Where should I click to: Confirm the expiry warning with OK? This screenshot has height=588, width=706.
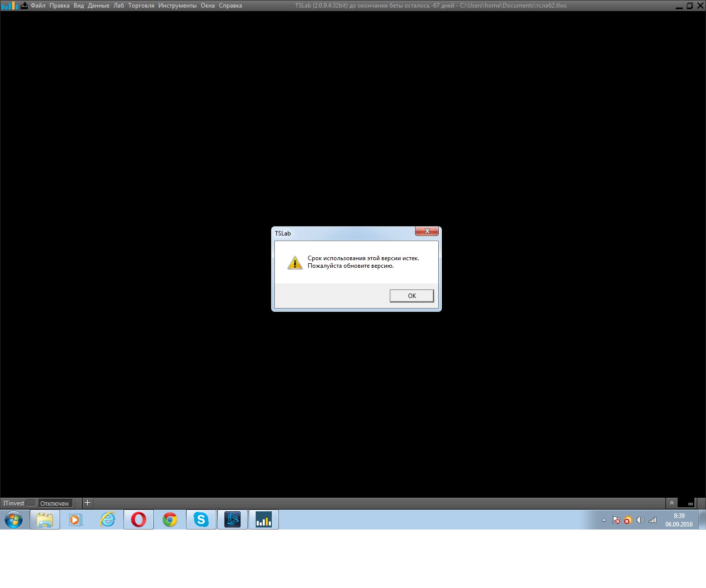411,296
